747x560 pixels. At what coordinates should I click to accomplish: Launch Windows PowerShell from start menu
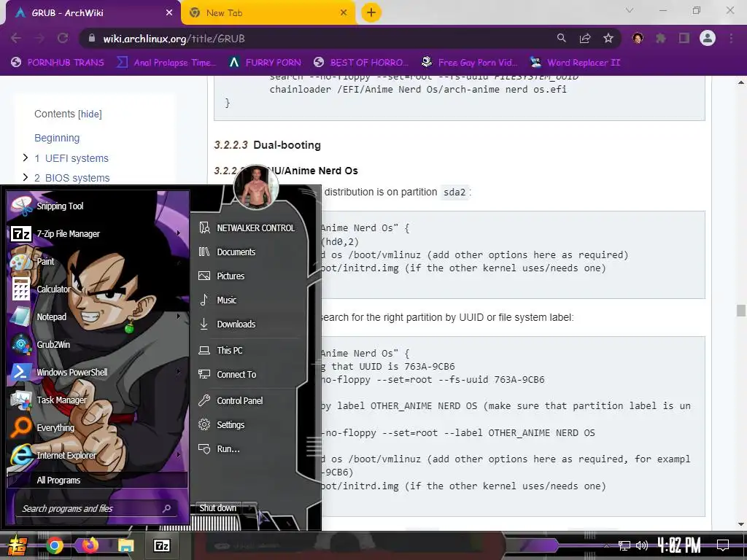(x=98, y=372)
